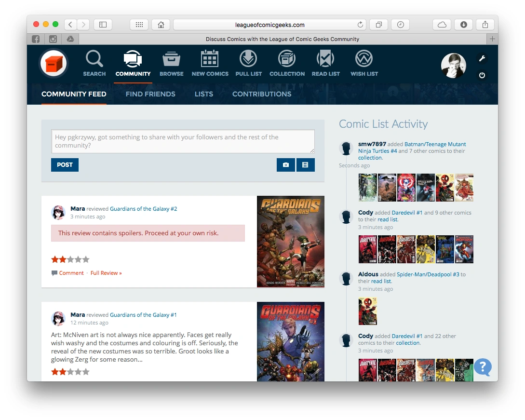Switch to the Contributions tab
The height and width of the screenshot is (420, 525).
coord(262,94)
